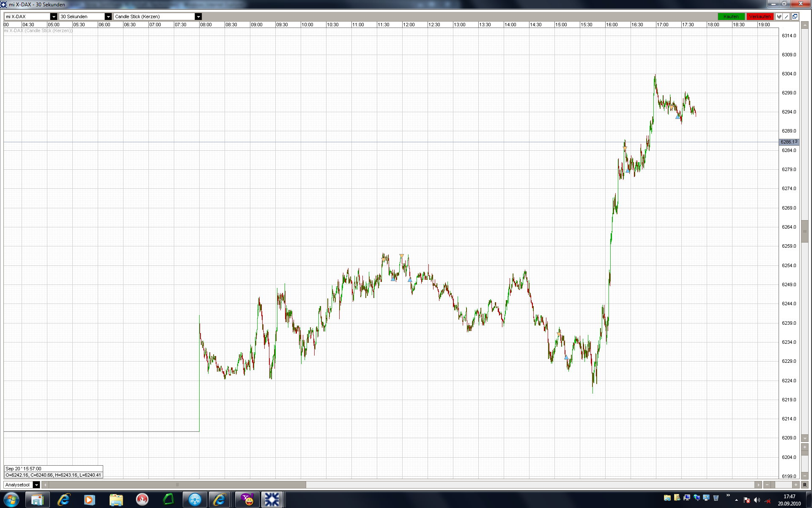This screenshot has width=812, height=508.
Task: Click the vertical zoom plus button
Action: (804, 447)
